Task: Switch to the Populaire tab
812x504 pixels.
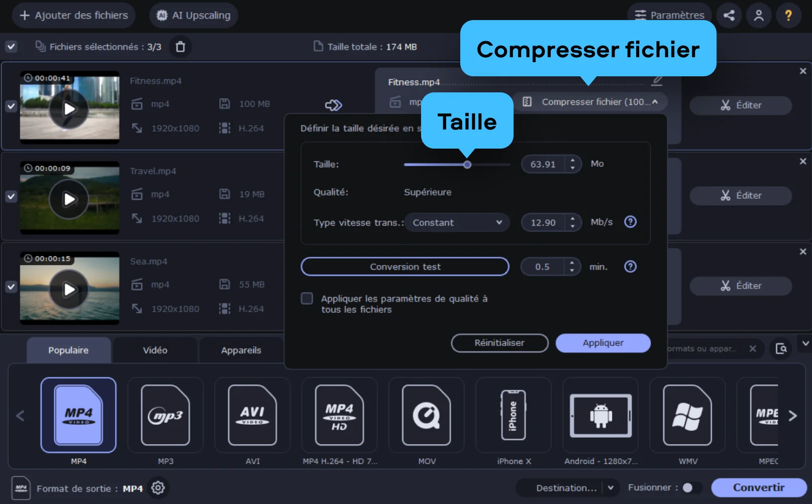Action: click(x=68, y=350)
